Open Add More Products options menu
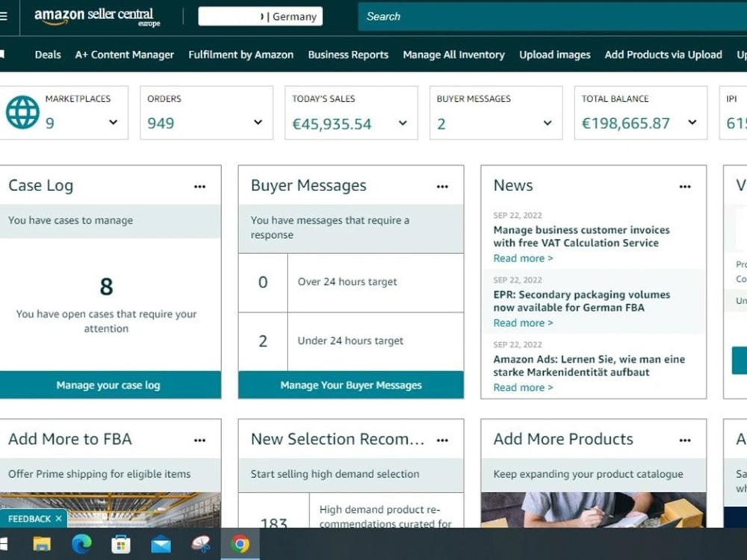The width and height of the screenshot is (747, 560). point(684,441)
